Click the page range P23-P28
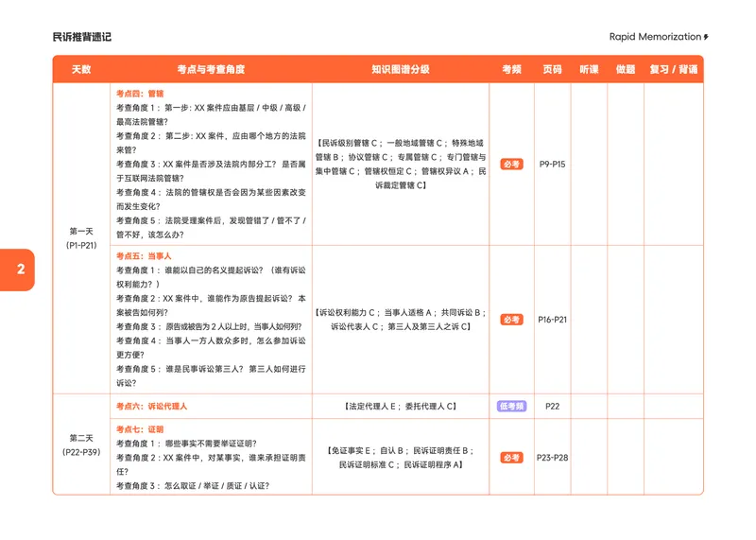756x540 pixels. [x=553, y=458]
